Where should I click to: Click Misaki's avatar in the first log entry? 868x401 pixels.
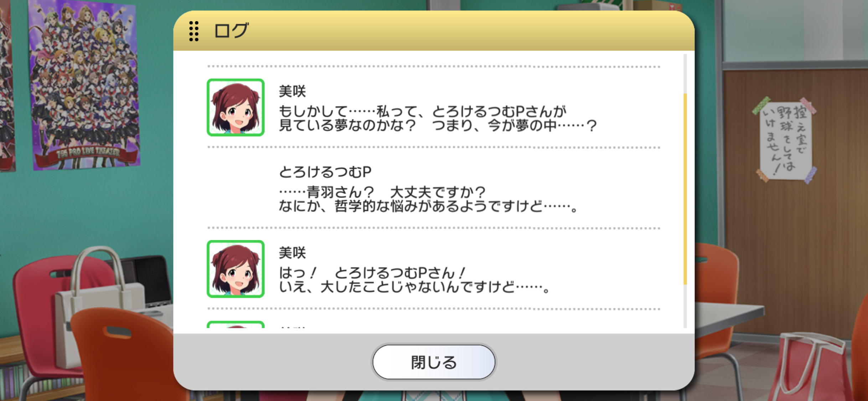(236, 107)
